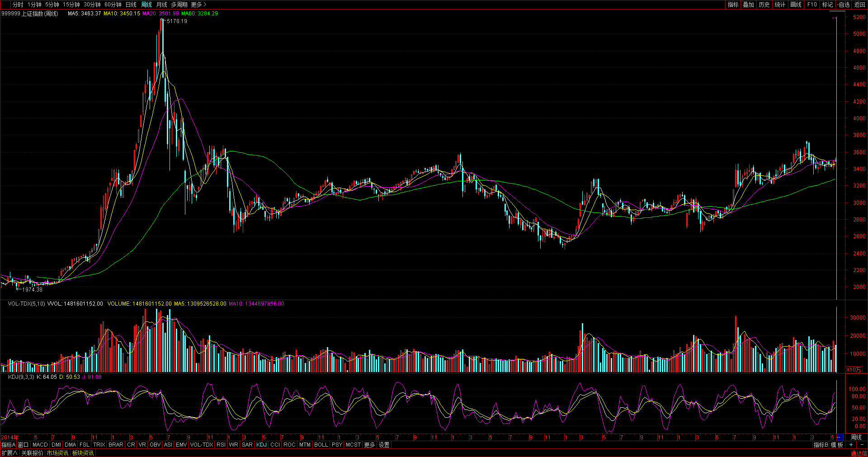Open the 关联报价 related quotes tab
The height and width of the screenshot is (457, 868).
click(x=32, y=453)
